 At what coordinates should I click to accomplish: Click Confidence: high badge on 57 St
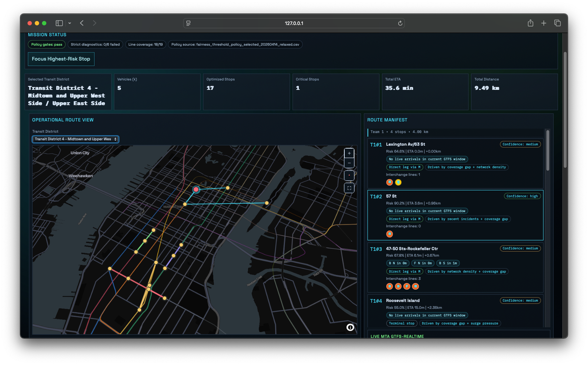(522, 196)
